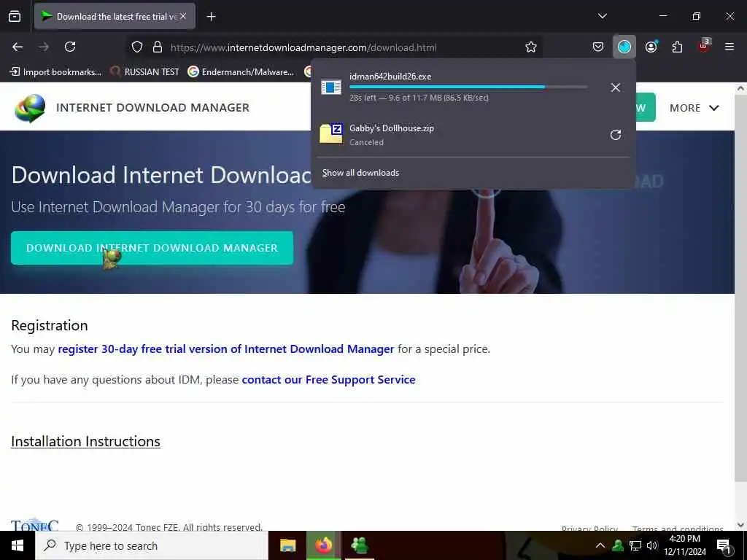Click the green user tray icon
Screen dimensions: 747x560
tap(618, 545)
